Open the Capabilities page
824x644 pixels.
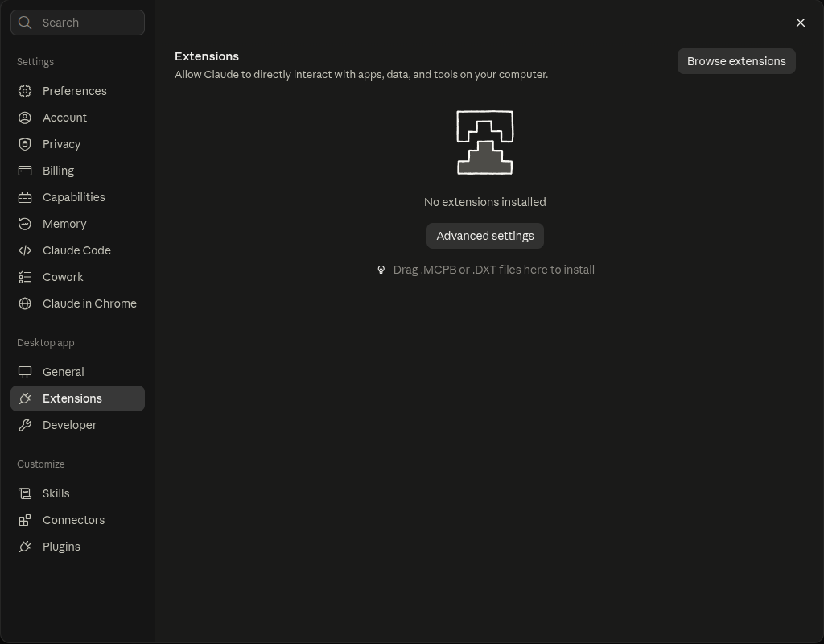(78, 197)
